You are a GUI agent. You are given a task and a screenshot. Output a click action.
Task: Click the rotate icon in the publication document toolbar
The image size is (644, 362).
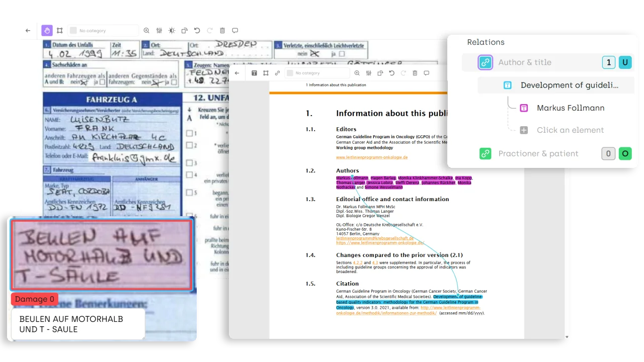click(380, 73)
